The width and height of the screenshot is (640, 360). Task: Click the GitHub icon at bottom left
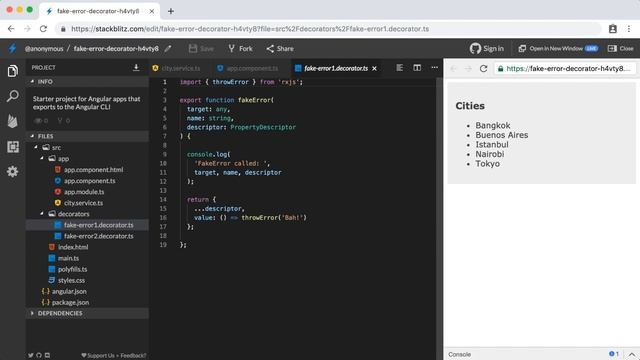tap(39, 356)
